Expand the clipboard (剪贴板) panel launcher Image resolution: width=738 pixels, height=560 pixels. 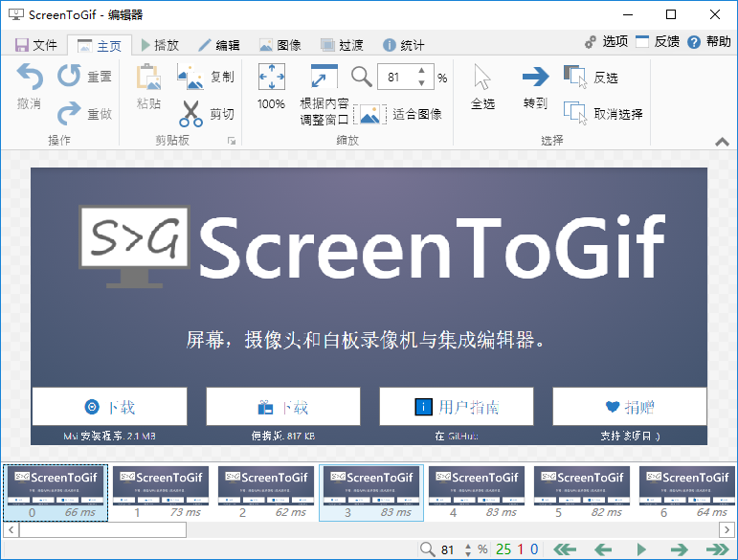[x=231, y=142]
